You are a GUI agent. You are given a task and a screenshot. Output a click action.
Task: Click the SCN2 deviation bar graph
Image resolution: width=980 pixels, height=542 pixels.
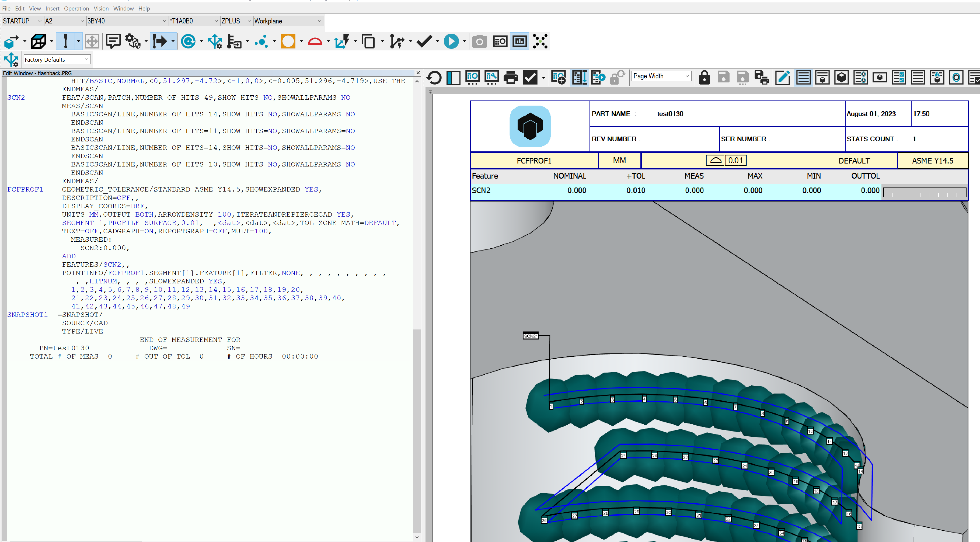(925, 192)
